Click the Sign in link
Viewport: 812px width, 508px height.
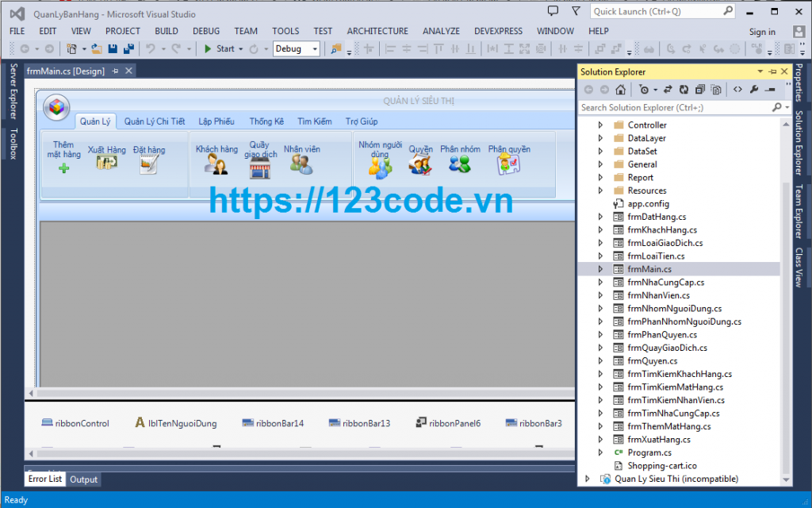click(761, 31)
